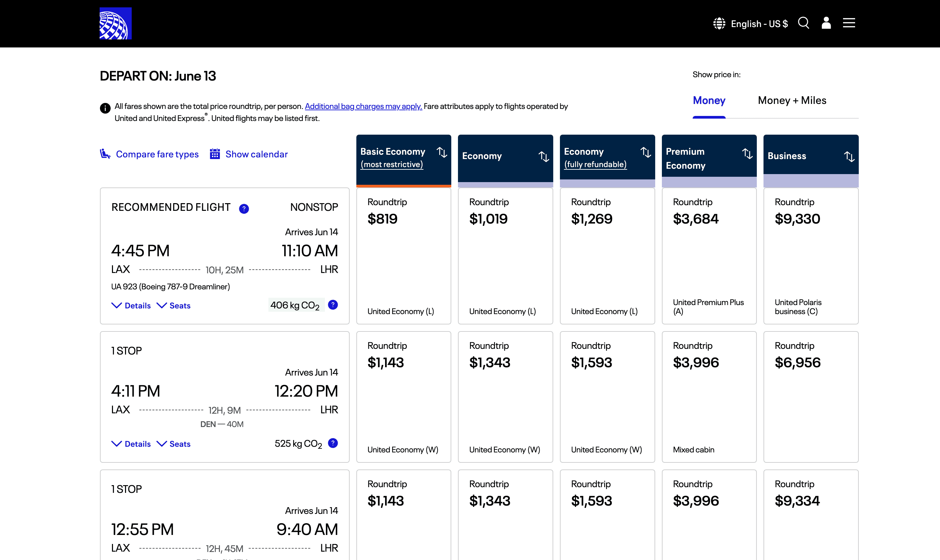Open the hamburger menu icon
Screen dimensions: 940x560
click(x=849, y=23)
